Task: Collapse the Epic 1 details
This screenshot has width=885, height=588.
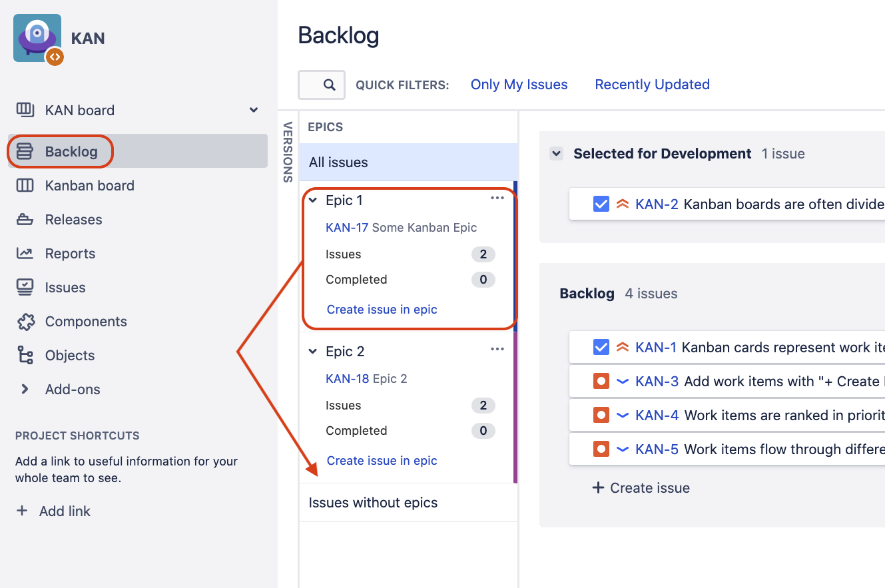Action: [x=313, y=200]
